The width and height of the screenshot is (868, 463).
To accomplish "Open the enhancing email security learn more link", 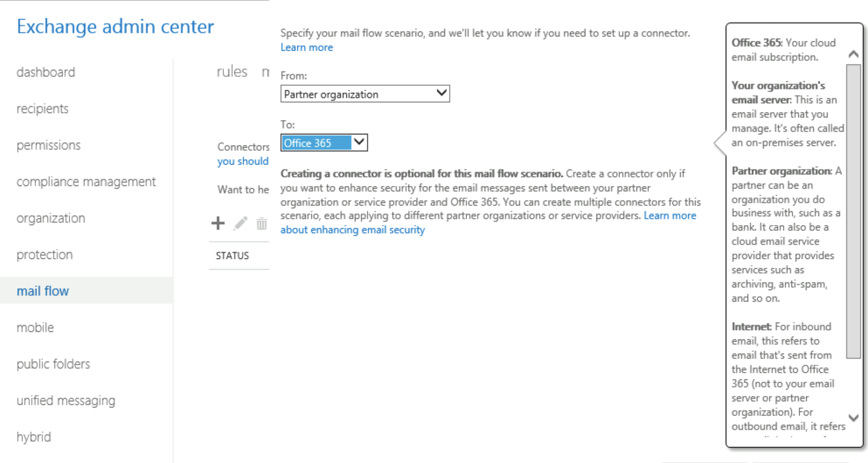I will point(352,229).
